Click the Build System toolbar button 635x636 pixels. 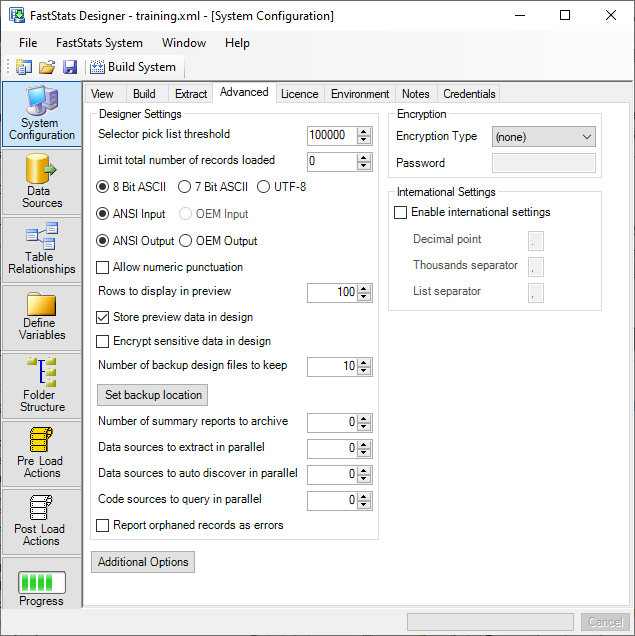tap(133, 67)
